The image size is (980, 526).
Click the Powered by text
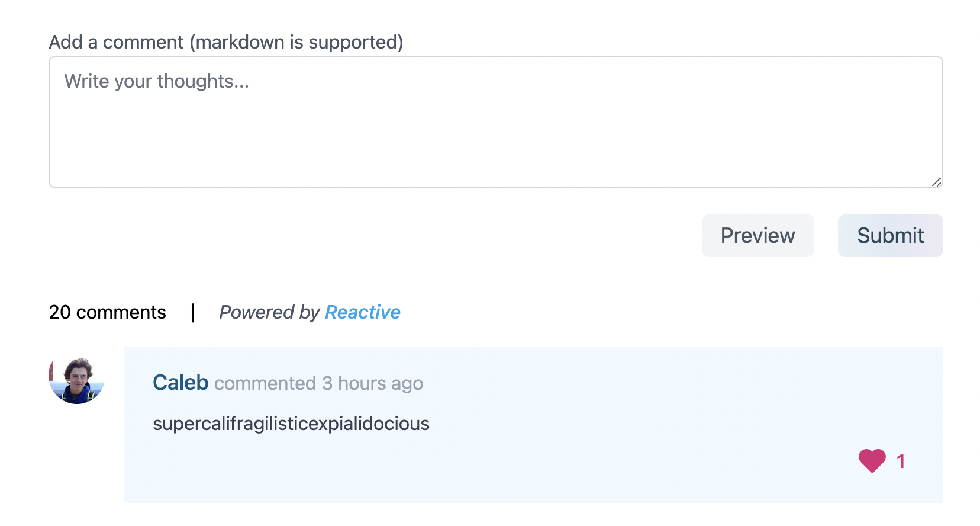(x=269, y=312)
